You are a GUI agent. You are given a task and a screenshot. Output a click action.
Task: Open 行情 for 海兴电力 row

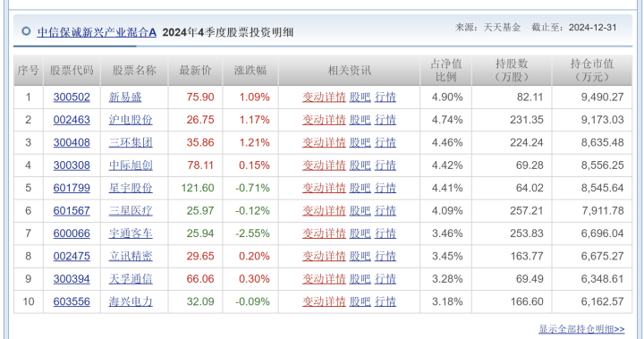[386, 301]
